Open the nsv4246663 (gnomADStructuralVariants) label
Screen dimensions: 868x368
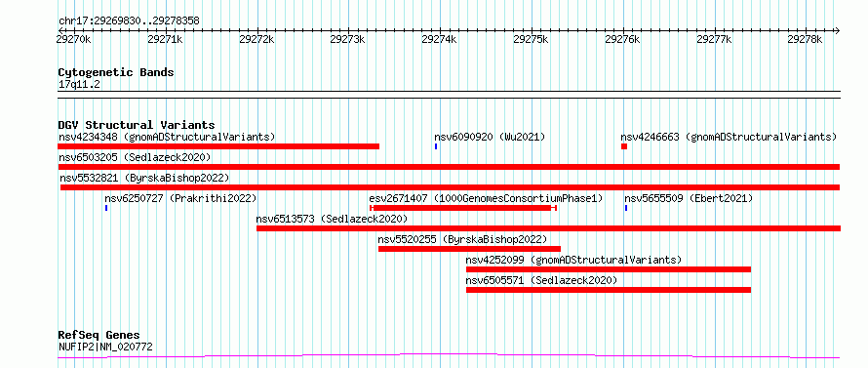tap(729, 137)
